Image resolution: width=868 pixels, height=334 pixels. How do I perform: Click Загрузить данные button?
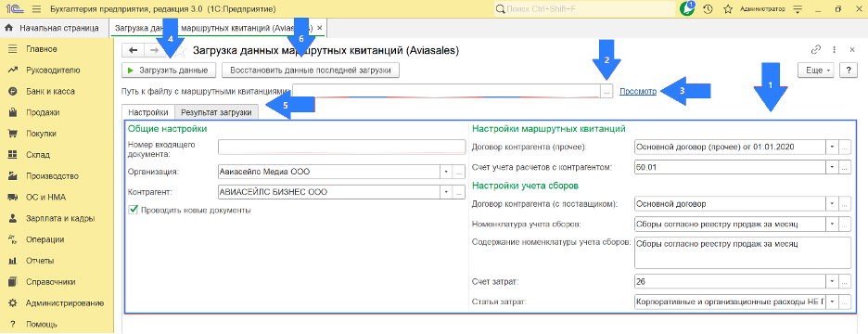(168, 71)
